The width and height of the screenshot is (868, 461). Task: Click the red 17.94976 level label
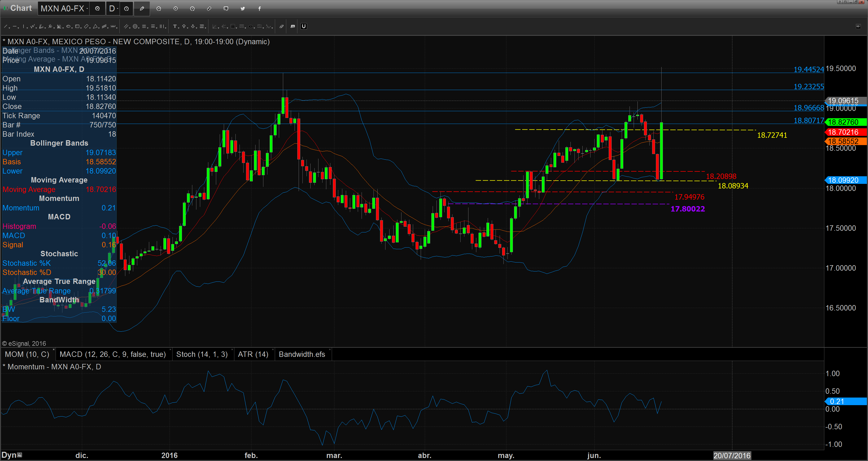click(x=690, y=197)
